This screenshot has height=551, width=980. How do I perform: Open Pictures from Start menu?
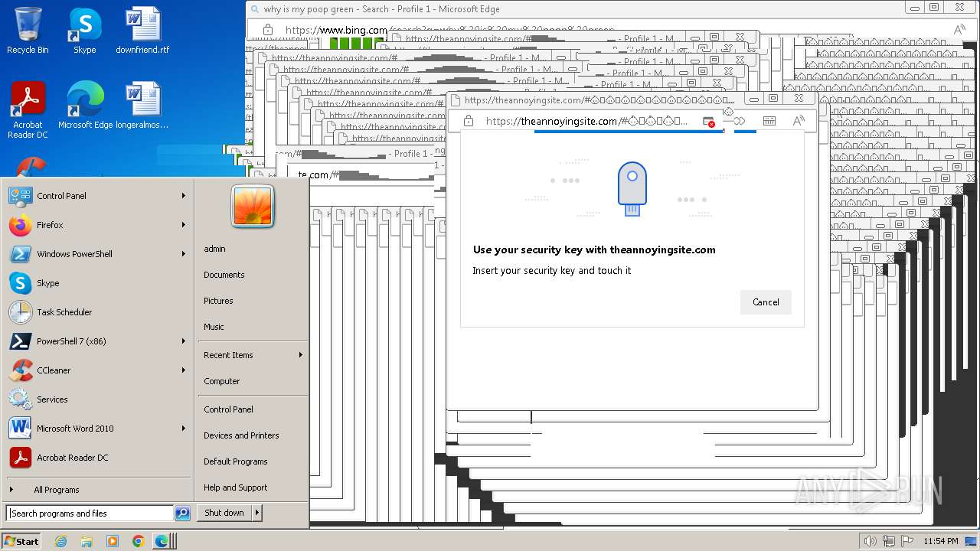click(218, 301)
